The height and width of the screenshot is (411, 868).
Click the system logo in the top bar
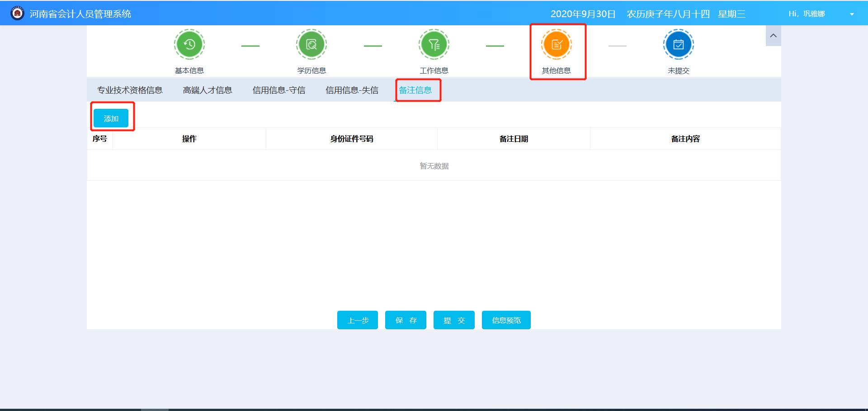click(x=17, y=13)
